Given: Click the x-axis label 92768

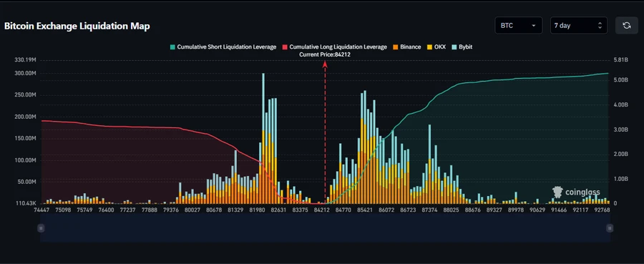Looking at the screenshot, I should point(601,210).
